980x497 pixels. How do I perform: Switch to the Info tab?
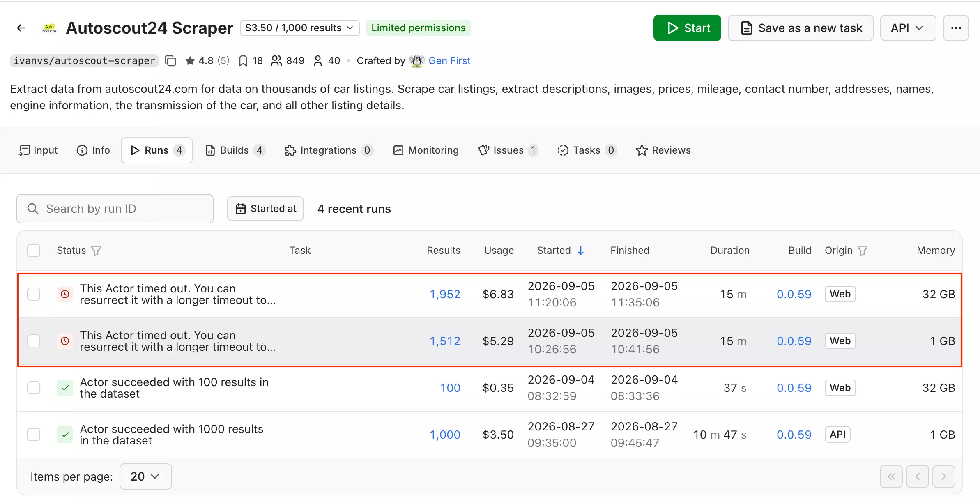[x=93, y=150]
